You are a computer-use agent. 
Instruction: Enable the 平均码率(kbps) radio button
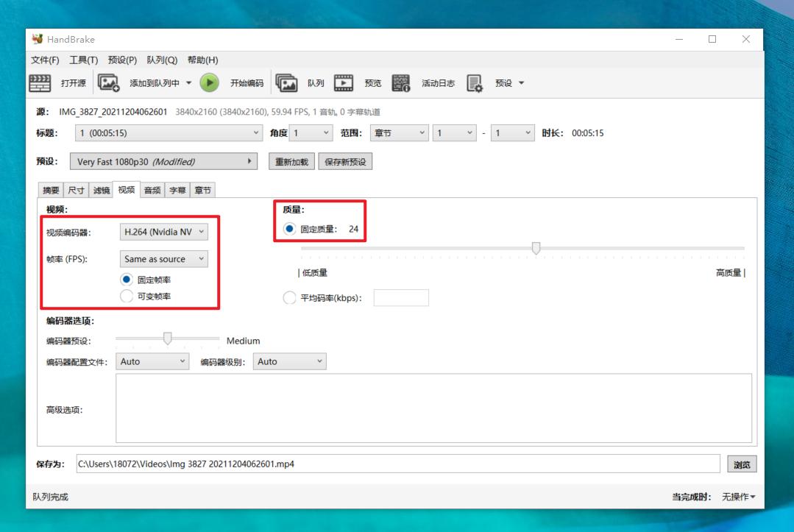289,298
